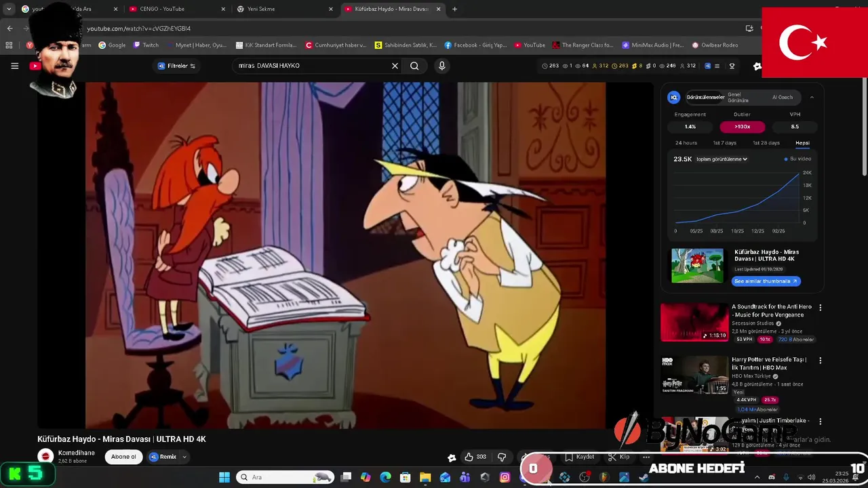This screenshot has height=488, width=868.
Task: Select the Görüntülenmeler tab in vidIQ panel
Action: coord(705,97)
